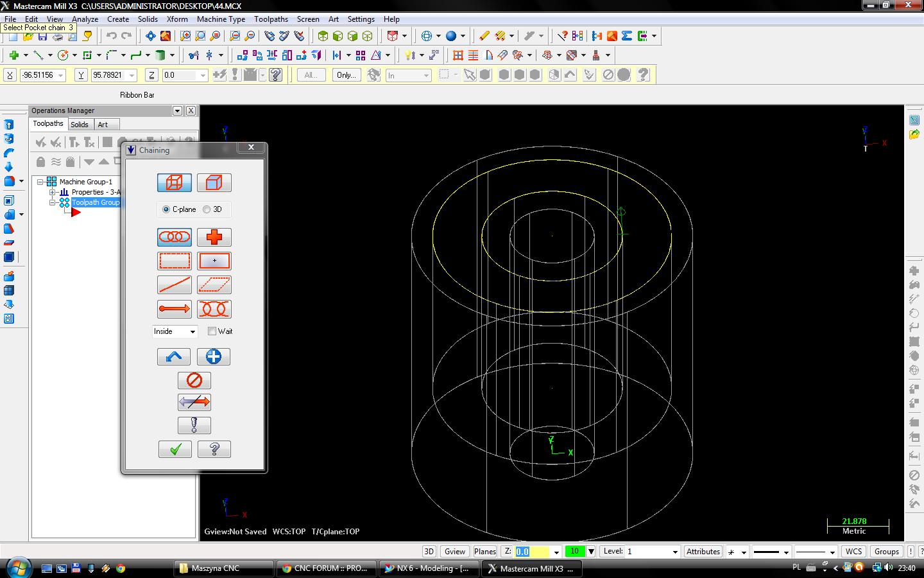Select the C-plane radio button

coord(166,209)
